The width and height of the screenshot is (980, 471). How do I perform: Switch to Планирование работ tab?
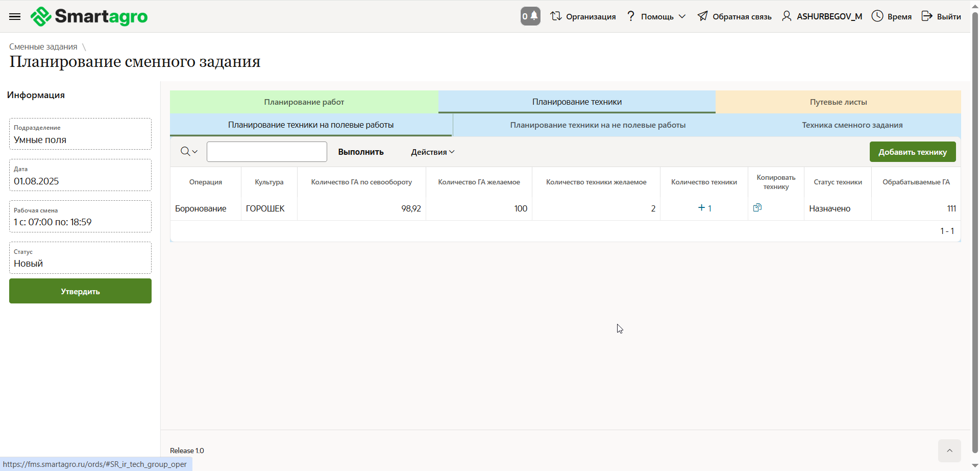tap(304, 102)
